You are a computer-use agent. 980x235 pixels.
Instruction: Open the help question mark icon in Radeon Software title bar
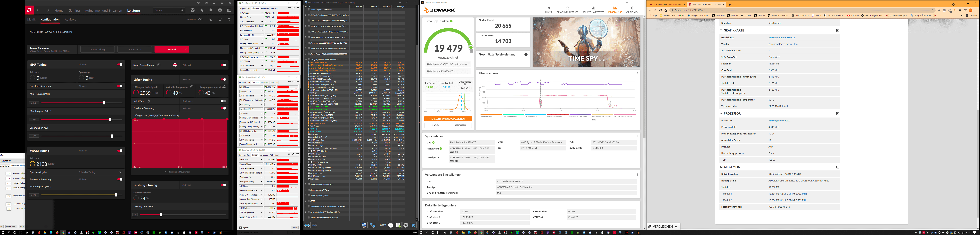[206, 3]
